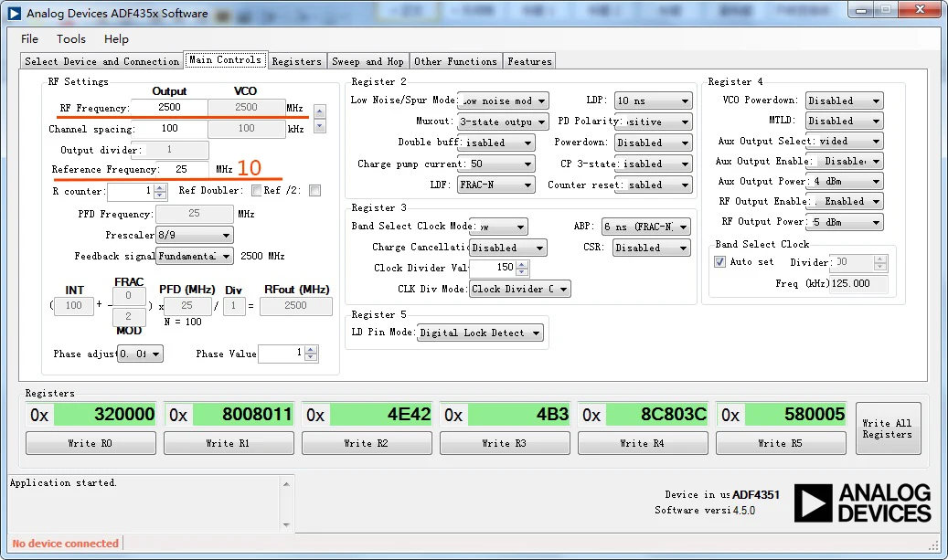Open the File menu
This screenshot has width=948, height=560.
pos(29,38)
